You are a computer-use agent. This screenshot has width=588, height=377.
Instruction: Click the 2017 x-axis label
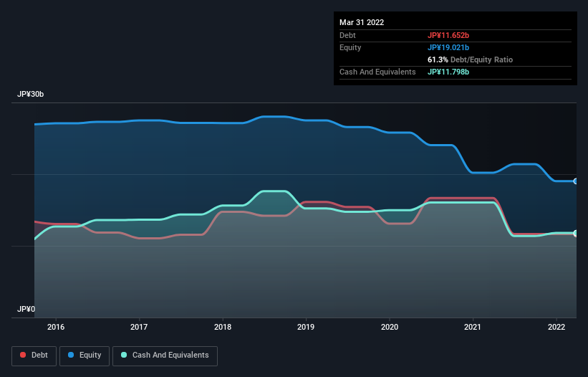click(x=139, y=327)
